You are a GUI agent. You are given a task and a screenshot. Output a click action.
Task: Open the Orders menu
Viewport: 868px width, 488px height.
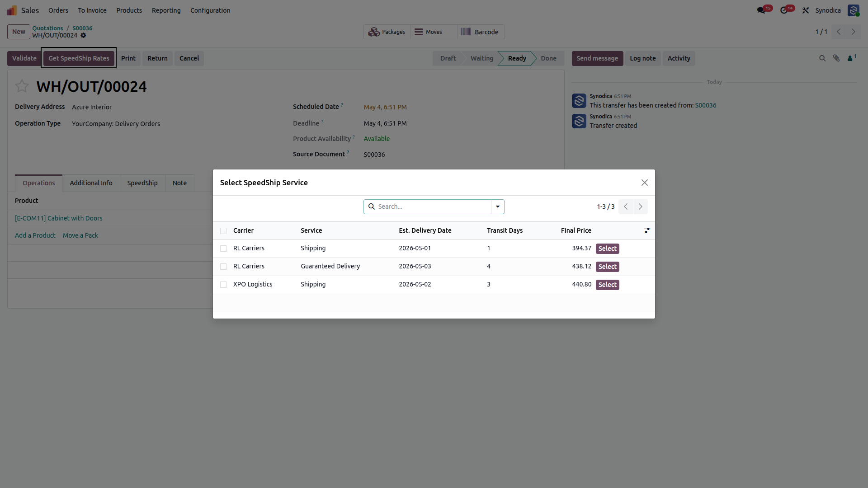(58, 10)
